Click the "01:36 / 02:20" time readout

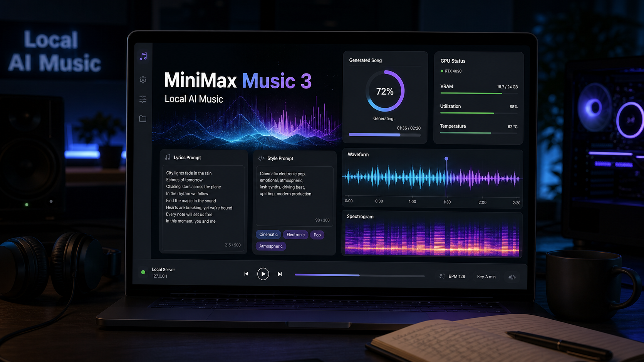[409, 128]
